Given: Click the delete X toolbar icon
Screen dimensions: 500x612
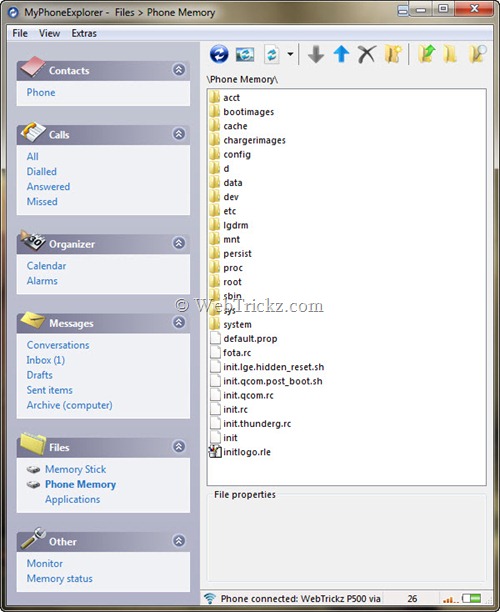Looking at the screenshot, I should coord(367,54).
